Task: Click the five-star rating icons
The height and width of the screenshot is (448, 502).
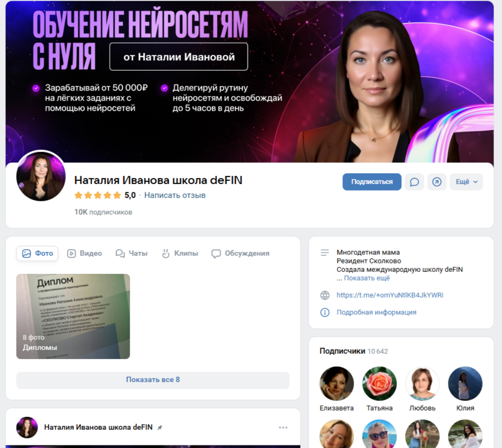Action: coord(98,195)
